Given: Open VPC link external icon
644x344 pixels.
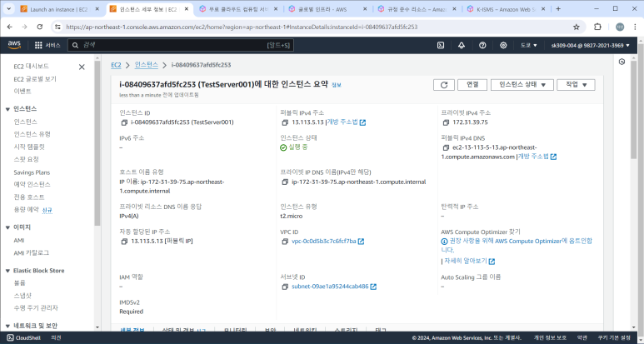Looking at the screenshot, I should point(361,242).
